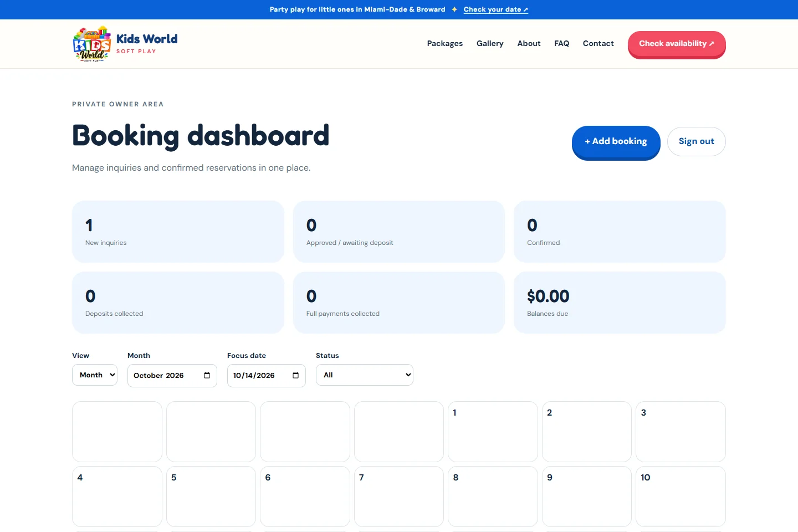Screen dimensions: 798x532
Task: Select the Confirmed stat card
Action: pos(620,232)
